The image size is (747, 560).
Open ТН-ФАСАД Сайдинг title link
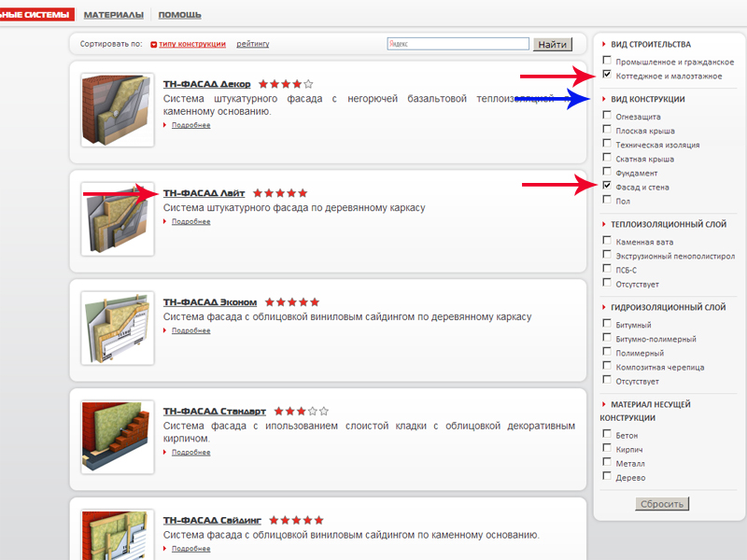[212, 520]
